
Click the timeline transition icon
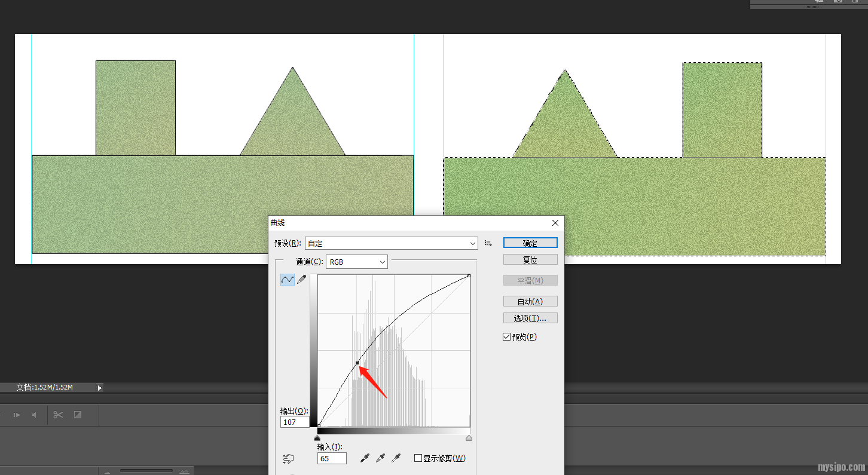pos(77,415)
